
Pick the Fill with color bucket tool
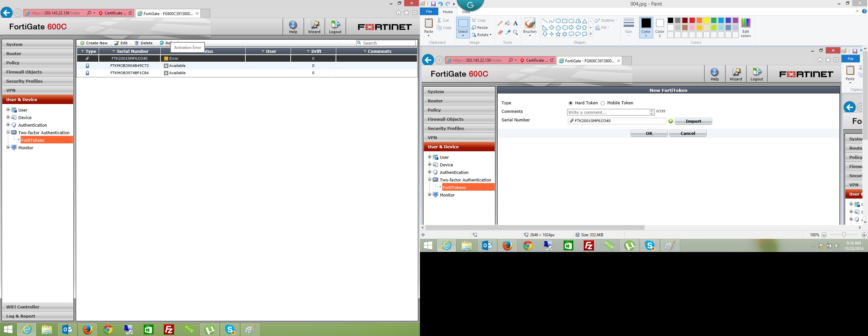(x=507, y=23)
